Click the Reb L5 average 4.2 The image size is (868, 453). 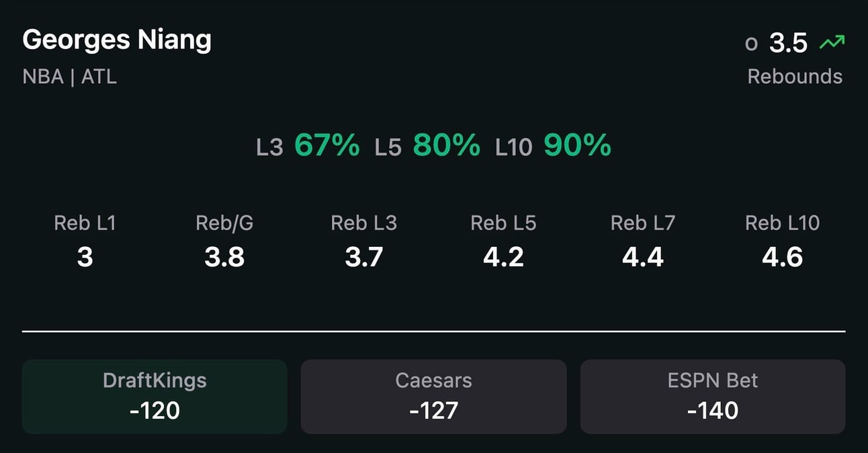pyautogui.click(x=503, y=257)
